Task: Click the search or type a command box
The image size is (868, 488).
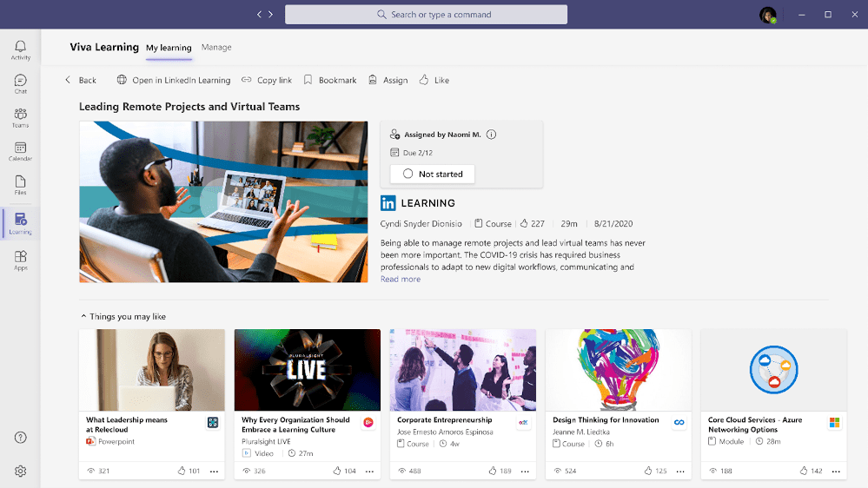Action: click(x=426, y=15)
